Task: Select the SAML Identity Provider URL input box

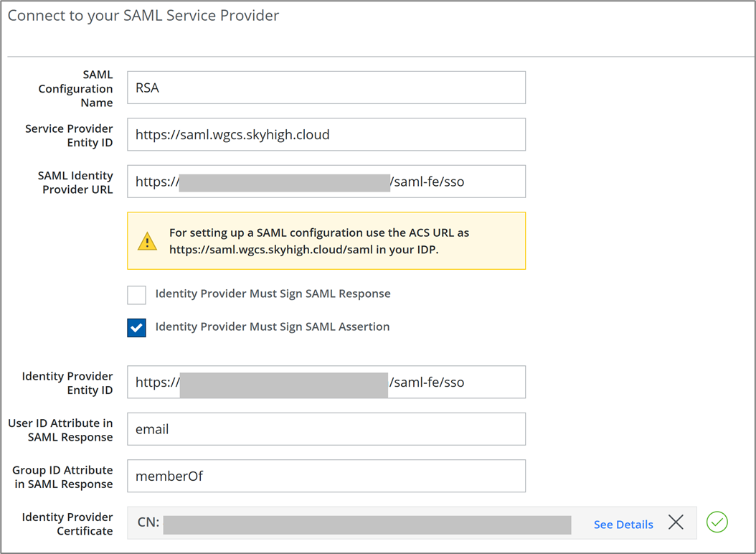Action: 326,182
